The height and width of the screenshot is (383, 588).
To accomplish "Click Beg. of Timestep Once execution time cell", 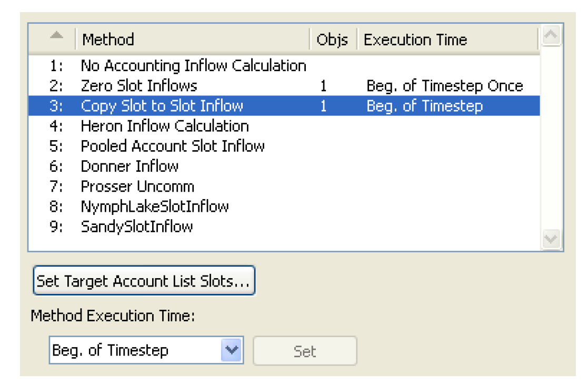I will tap(445, 86).
